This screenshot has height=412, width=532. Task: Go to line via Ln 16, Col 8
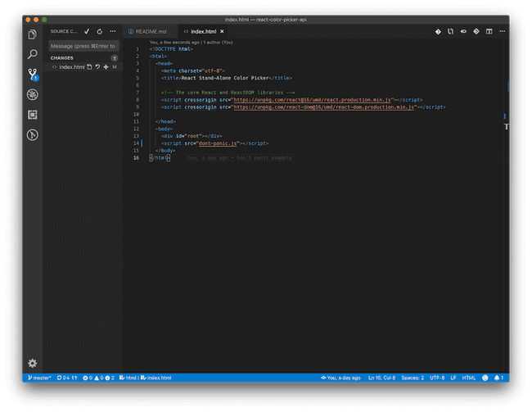click(381, 378)
